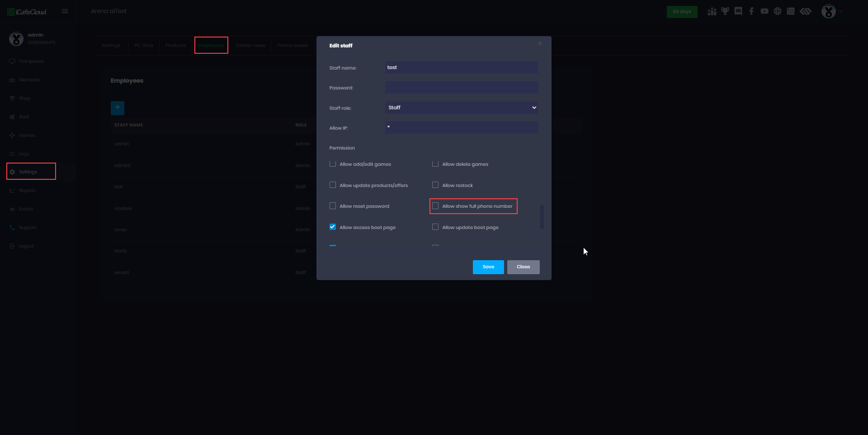
Task: Tick Allow delete games checkbox
Action: click(435, 164)
